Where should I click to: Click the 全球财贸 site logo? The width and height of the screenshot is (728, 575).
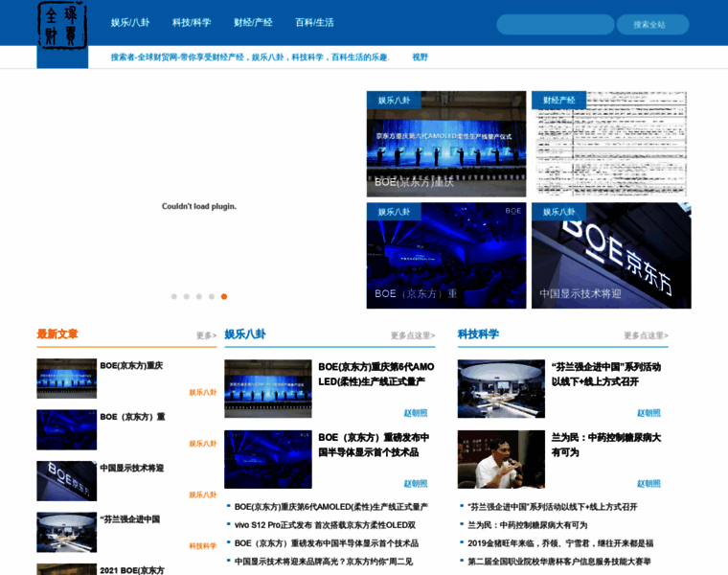[62, 26]
